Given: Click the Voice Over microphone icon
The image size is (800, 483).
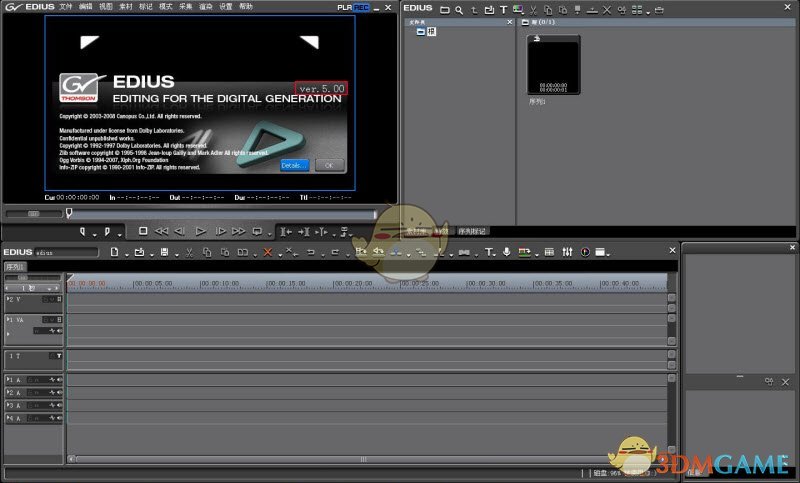Looking at the screenshot, I should [507, 252].
